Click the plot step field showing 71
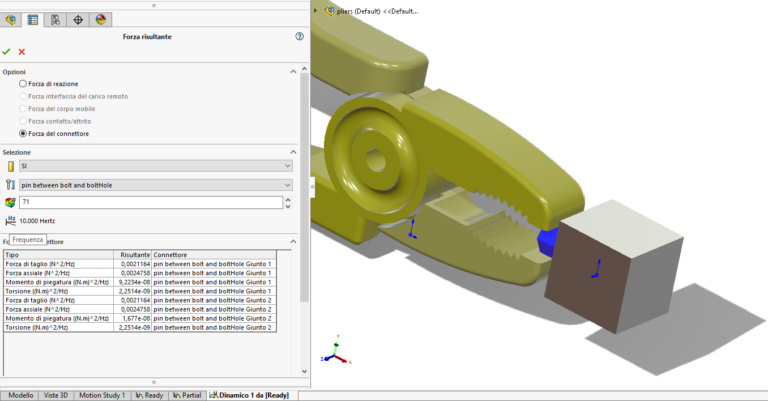This screenshot has height=401, width=768. tap(150, 202)
